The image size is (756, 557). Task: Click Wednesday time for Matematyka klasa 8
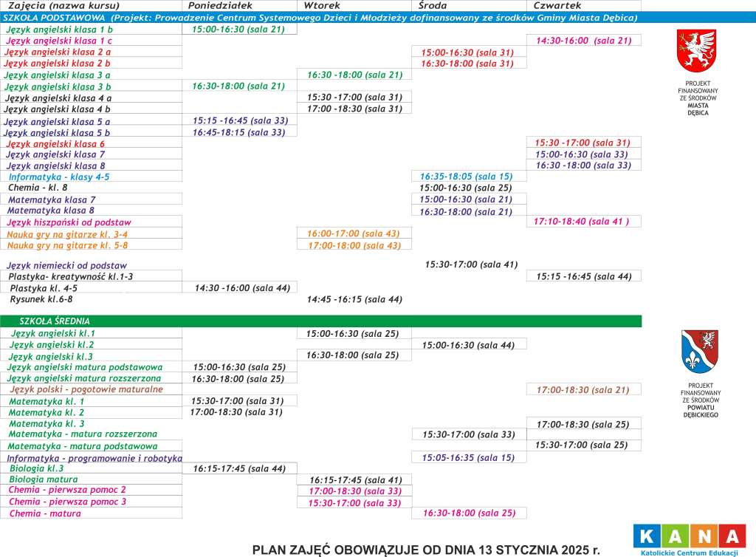point(466,212)
